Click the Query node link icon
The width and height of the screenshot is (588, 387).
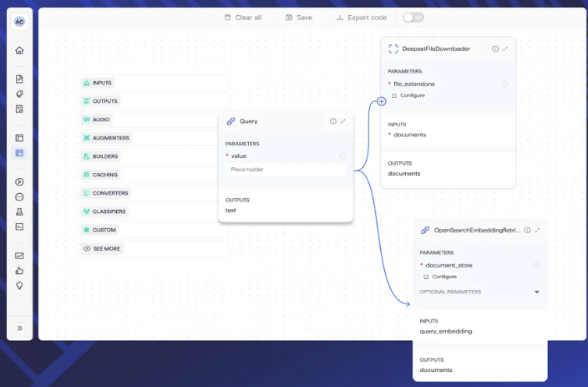pos(231,121)
